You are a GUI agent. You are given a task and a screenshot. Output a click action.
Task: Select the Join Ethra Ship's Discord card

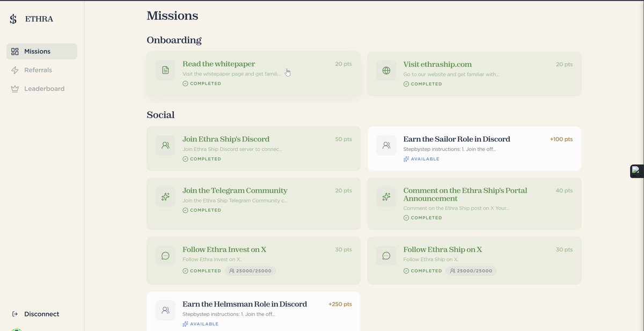point(253,149)
